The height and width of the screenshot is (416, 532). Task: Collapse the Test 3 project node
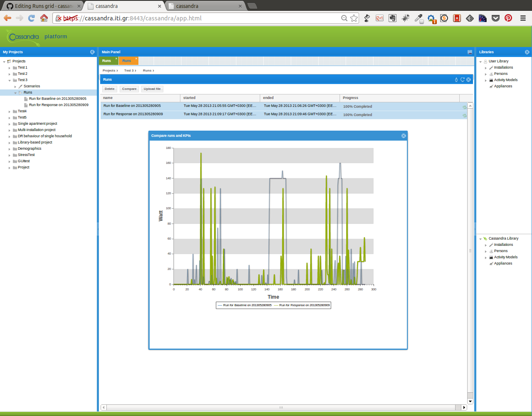pyautogui.click(x=10, y=80)
